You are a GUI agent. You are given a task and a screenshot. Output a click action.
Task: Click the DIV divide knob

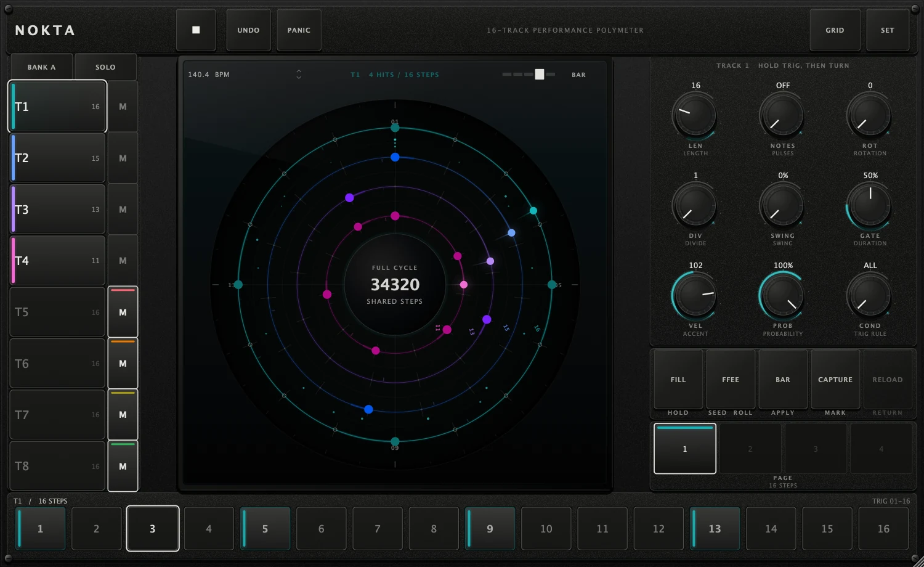click(695, 206)
